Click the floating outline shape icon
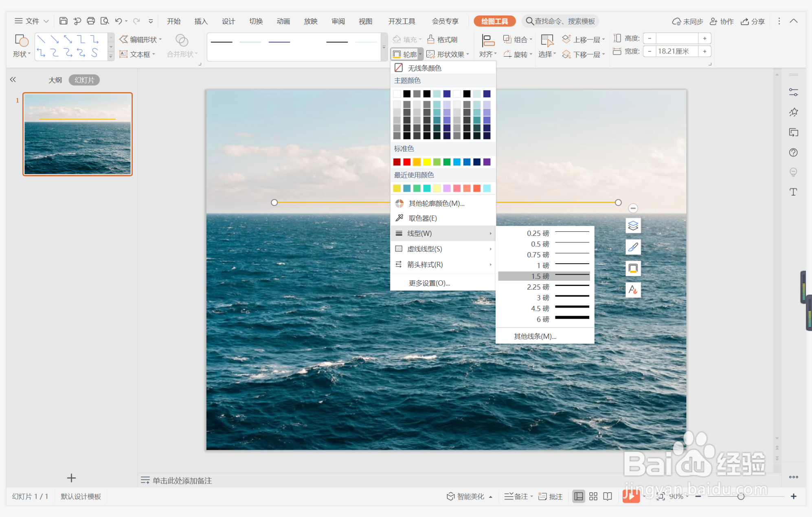Image resolution: width=812 pixels, height=517 pixels. tap(633, 268)
